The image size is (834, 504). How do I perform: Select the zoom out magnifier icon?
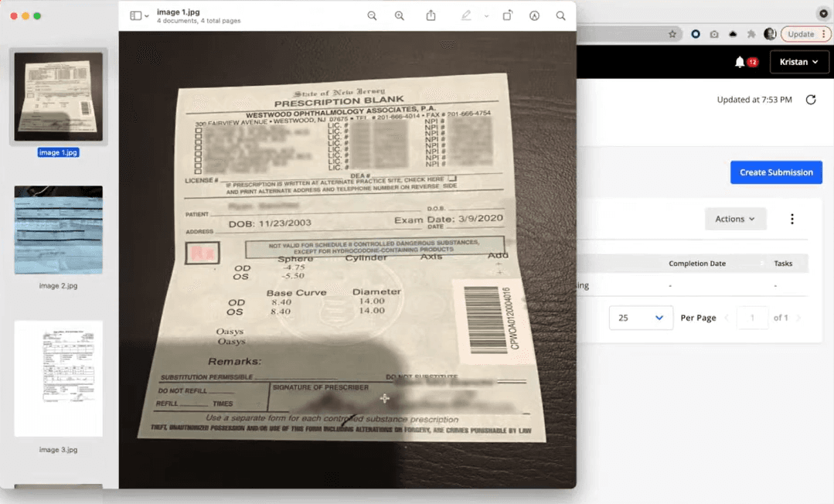(372, 15)
